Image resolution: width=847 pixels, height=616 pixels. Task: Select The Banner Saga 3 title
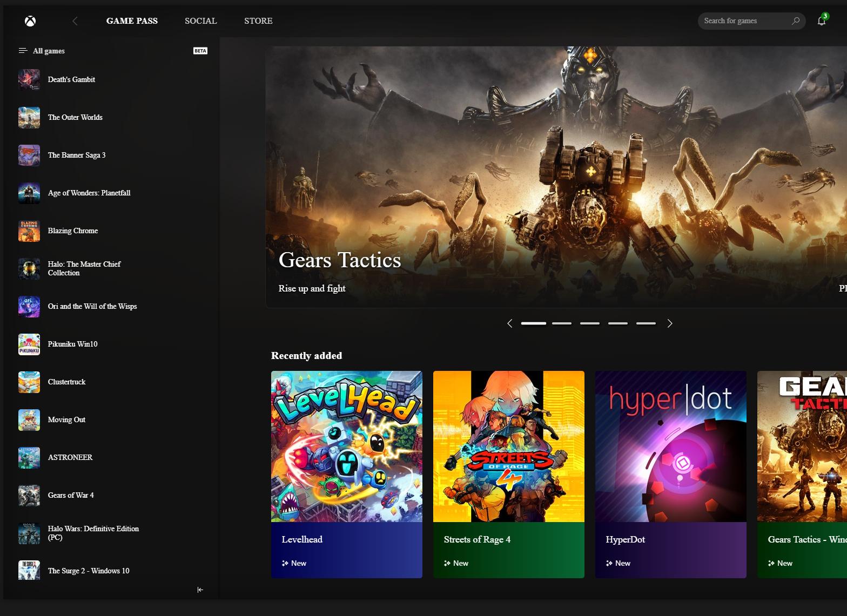coord(77,155)
